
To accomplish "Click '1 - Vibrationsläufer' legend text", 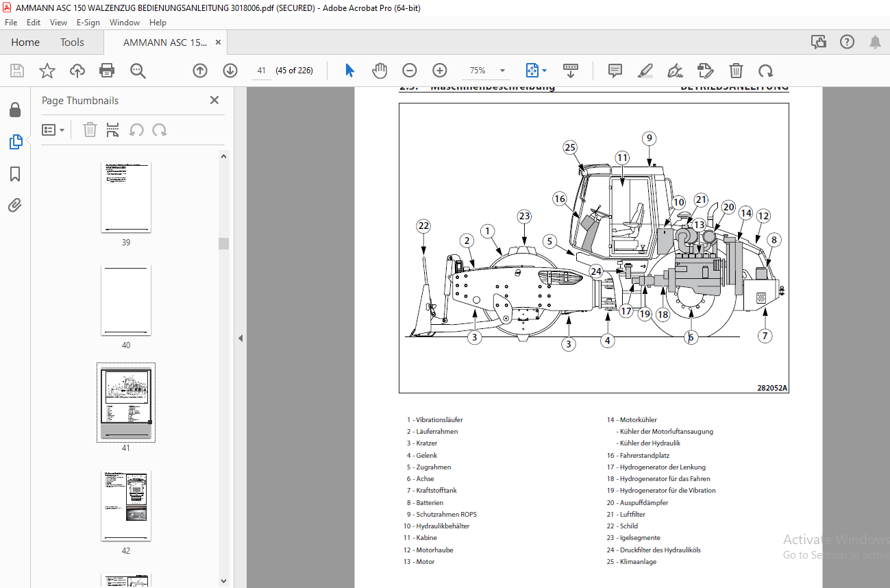I will tap(434, 419).
